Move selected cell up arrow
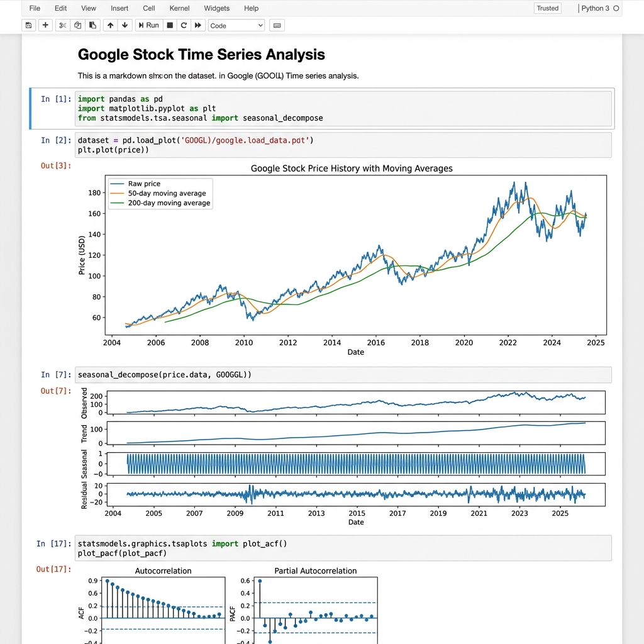644x644 pixels. (x=110, y=25)
